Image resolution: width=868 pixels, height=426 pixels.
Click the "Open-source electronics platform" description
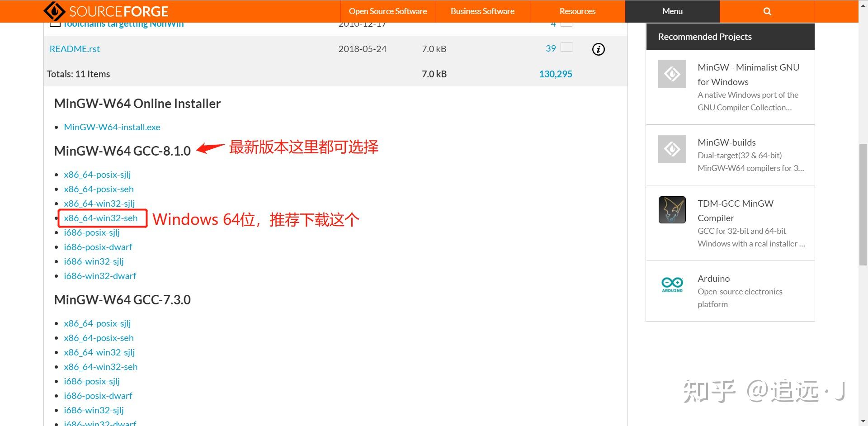pyautogui.click(x=740, y=298)
